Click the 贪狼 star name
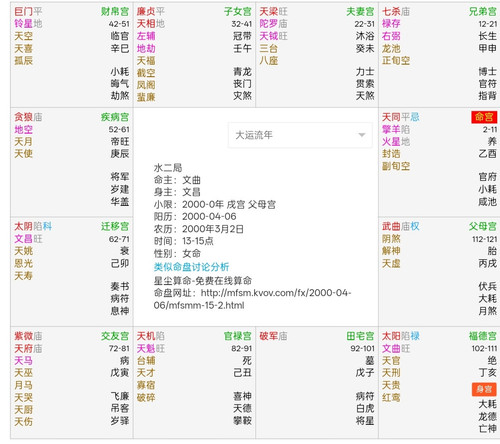500x444 pixels. 23,117
